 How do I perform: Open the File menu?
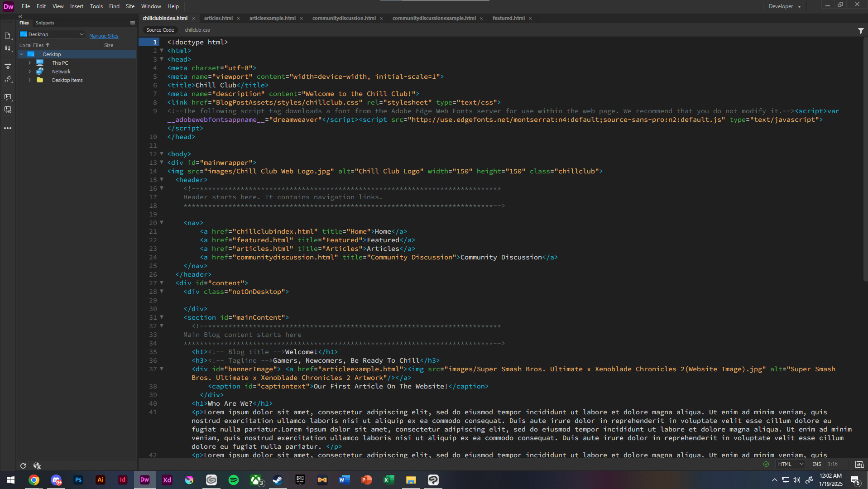pos(26,6)
